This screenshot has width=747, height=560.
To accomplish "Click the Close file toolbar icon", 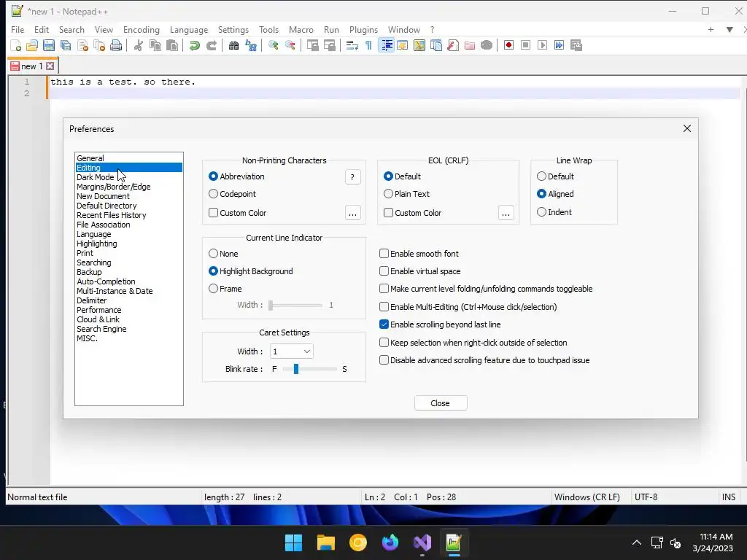I will tap(83, 45).
